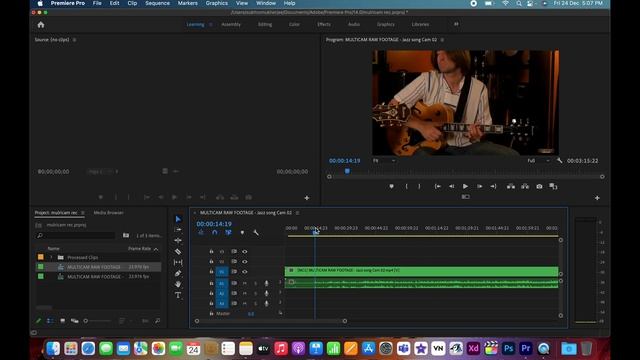Screen dimensions: 640x360
Task: Mute audio track A1
Action: (244, 283)
